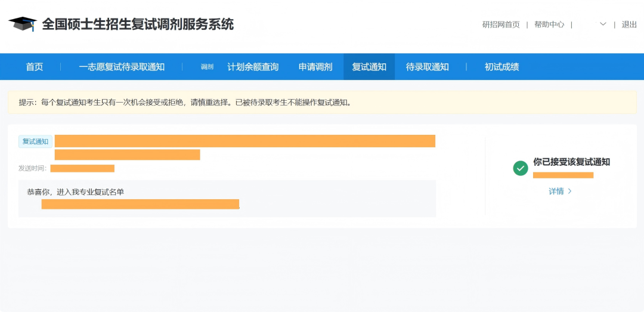Switch to the 复试通知 tab

(369, 67)
